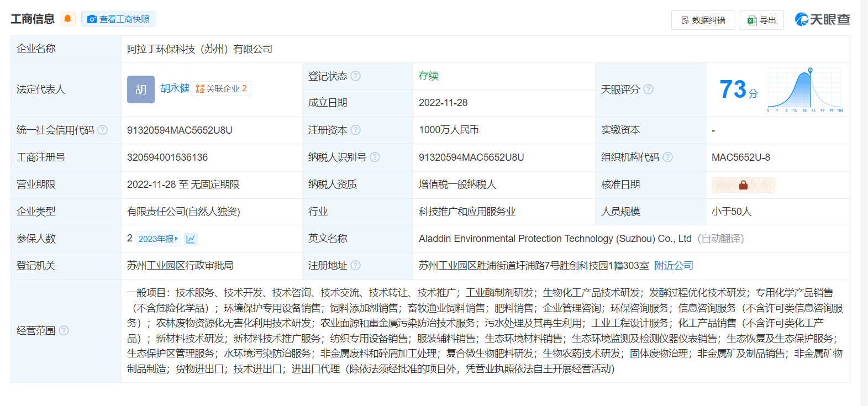Open the 查看工商快照 snapshot button
Image resolution: width=868 pixels, height=406 pixels.
point(118,19)
